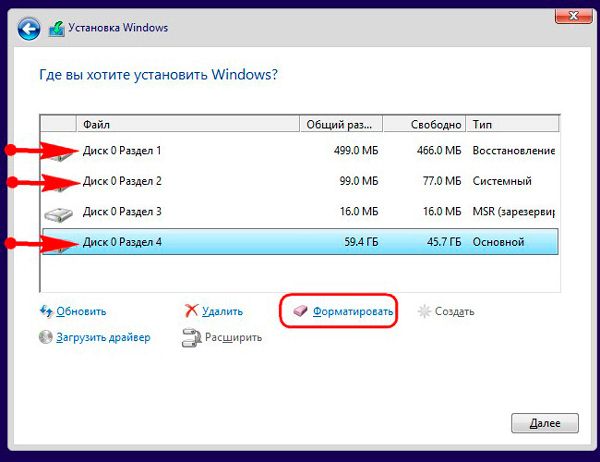Click the Расширить option

click(x=233, y=337)
